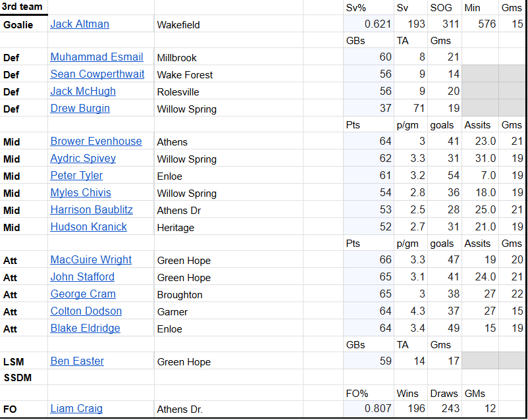Open Drew Burgin player link
528x420 pixels.
[x=80, y=109]
